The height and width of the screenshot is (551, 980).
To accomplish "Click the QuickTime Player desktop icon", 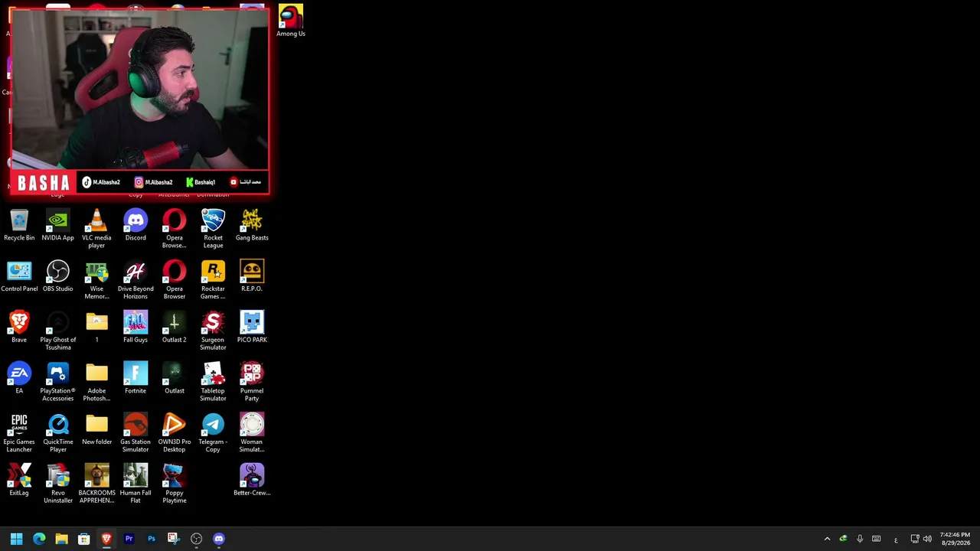I will 58,433.
